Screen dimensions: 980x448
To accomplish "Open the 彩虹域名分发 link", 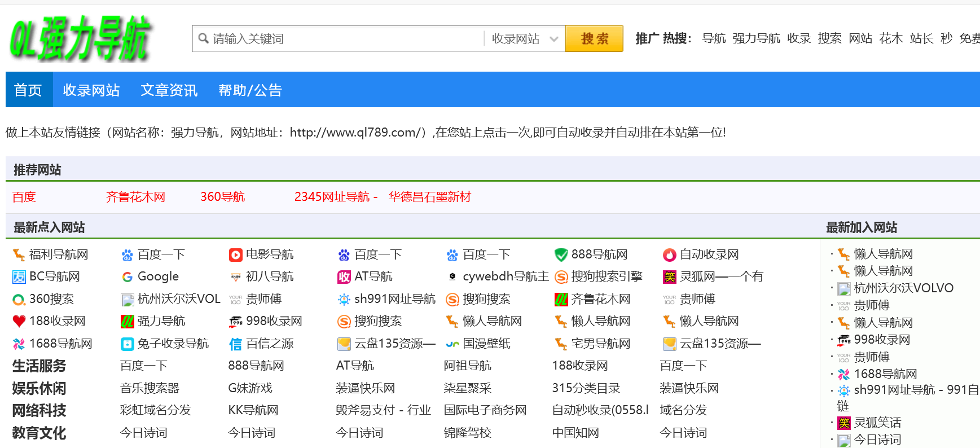I will tap(156, 410).
